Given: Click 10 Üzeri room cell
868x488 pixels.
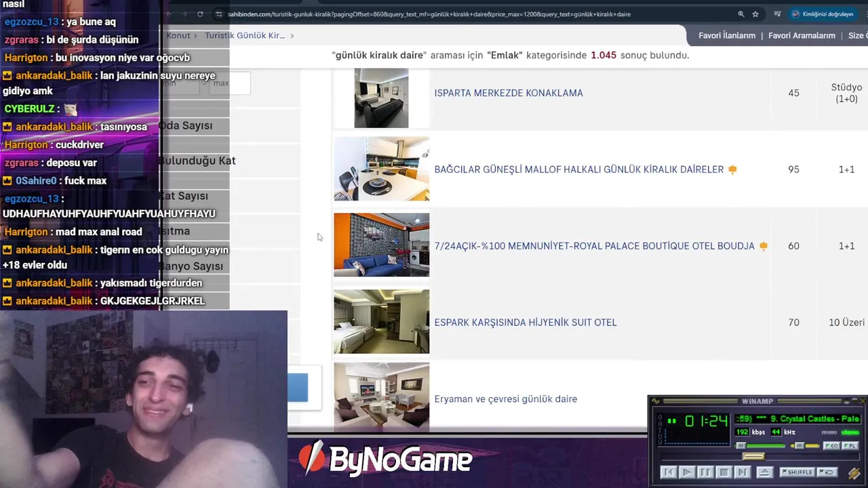Looking at the screenshot, I should (x=846, y=323).
